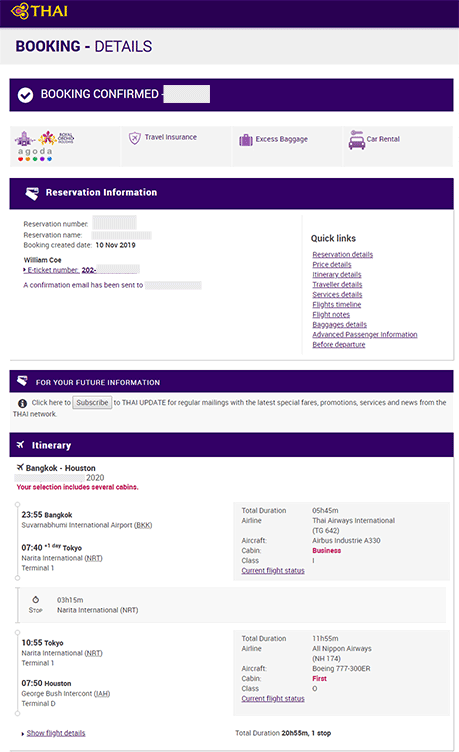Open Baggages details quick link
459x752 pixels.
tap(339, 324)
